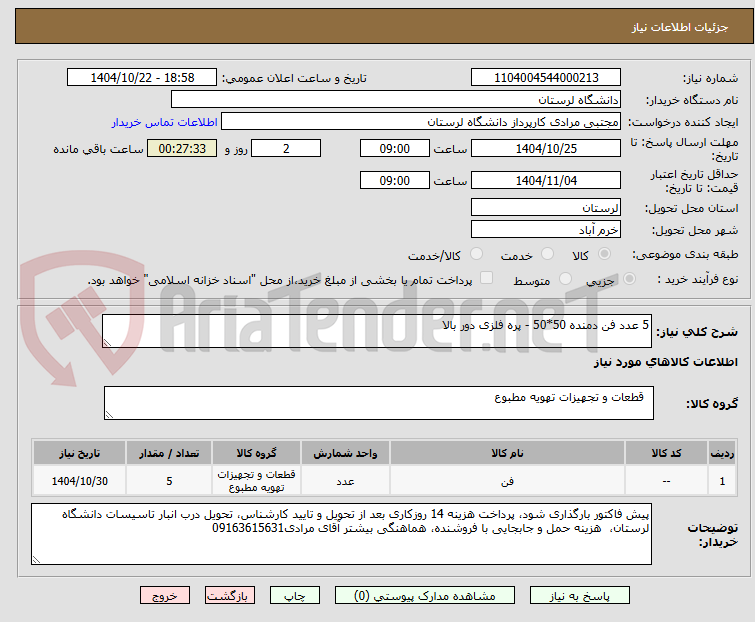The width and height of the screenshot is (755, 622).
Task: Click the resize handle of the buyer notes textarea
Action: (x=37, y=559)
